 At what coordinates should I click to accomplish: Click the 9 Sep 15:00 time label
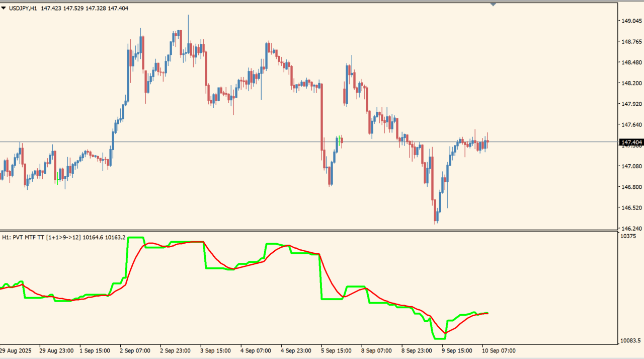[x=458, y=350]
